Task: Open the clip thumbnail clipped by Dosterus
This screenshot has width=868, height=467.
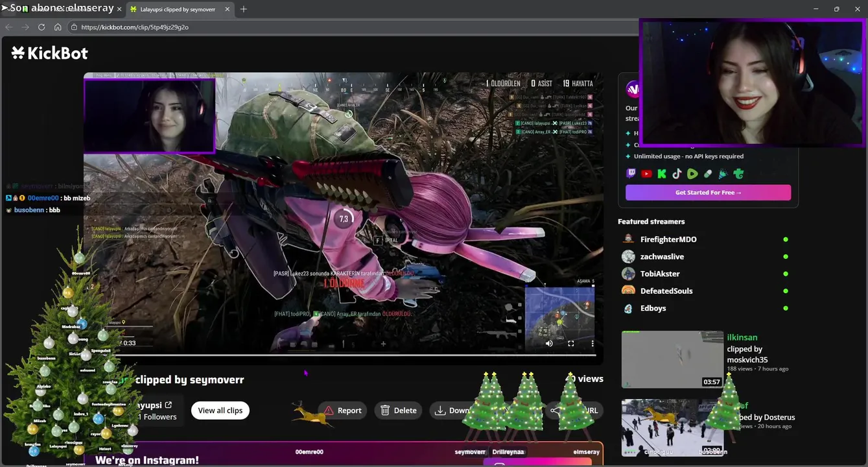Action: tap(672, 427)
